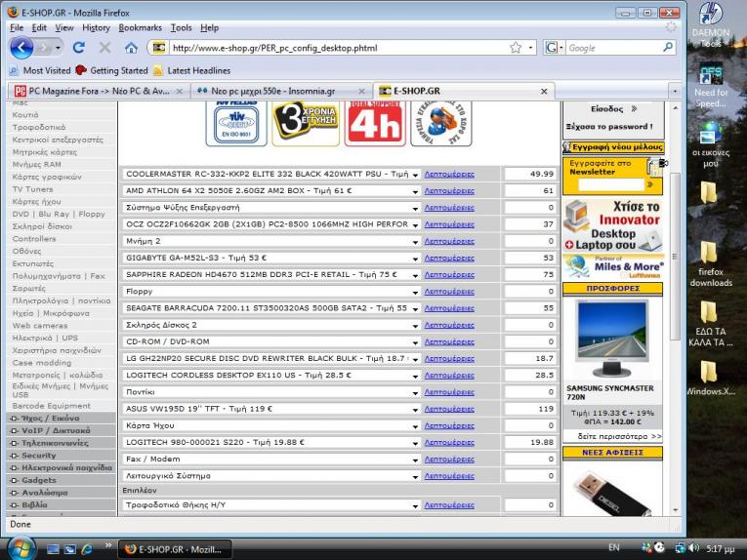Image resolution: width=747 pixels, height=560 pixels.
Task: Click the show desktop quick launch icon
Action: tap(54, 549)
